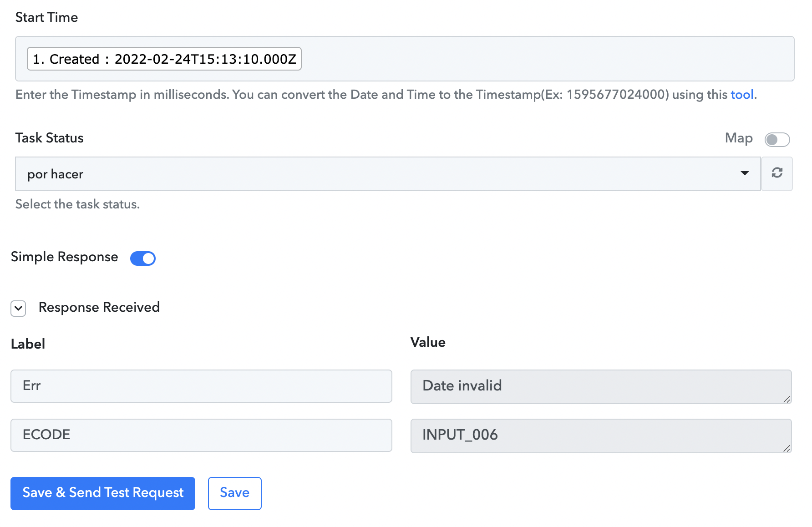Toggle the Map switch on
This screenshot has width=812, height=527.
pos(777,139)
